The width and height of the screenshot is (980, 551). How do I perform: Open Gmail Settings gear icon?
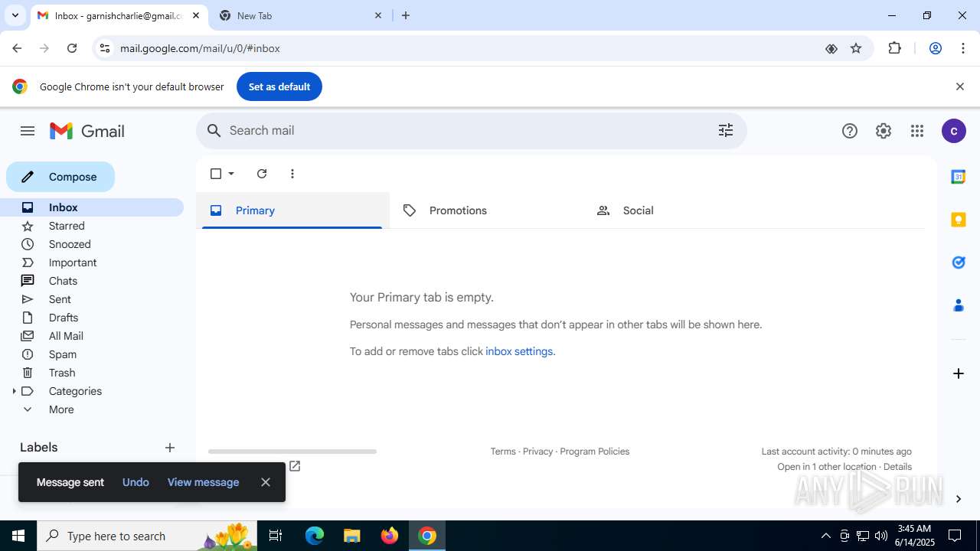click(884, 131)
